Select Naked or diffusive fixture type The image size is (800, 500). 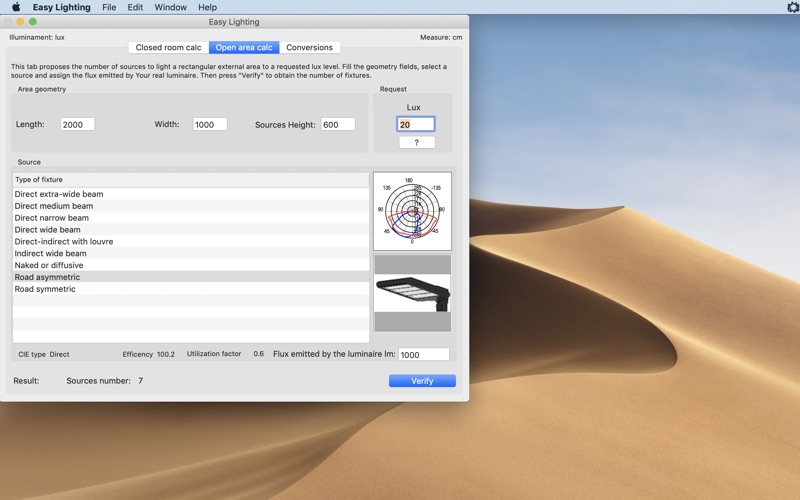coord(191,265)
